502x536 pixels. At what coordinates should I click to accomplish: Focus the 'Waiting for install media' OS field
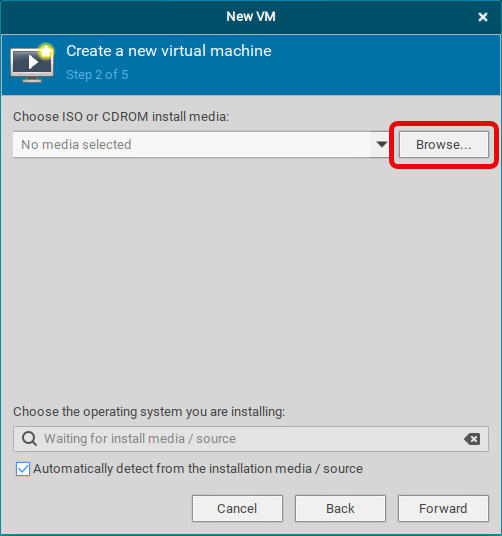[x=251, y=439]
